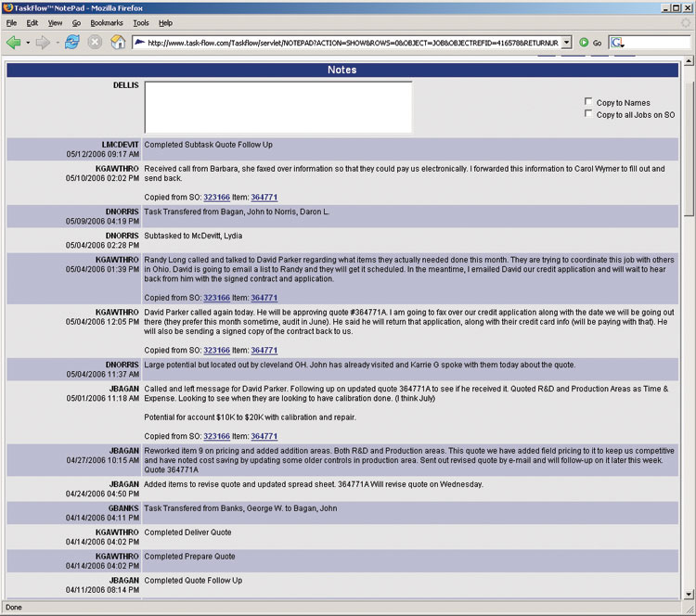Open SO 323166 link in 12:05 PM note
696x616 pixels.
coord(216,350)
